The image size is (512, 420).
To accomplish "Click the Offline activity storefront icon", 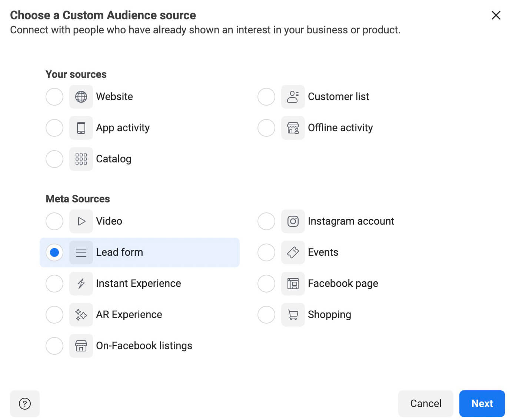I will (x=293, y=128).
